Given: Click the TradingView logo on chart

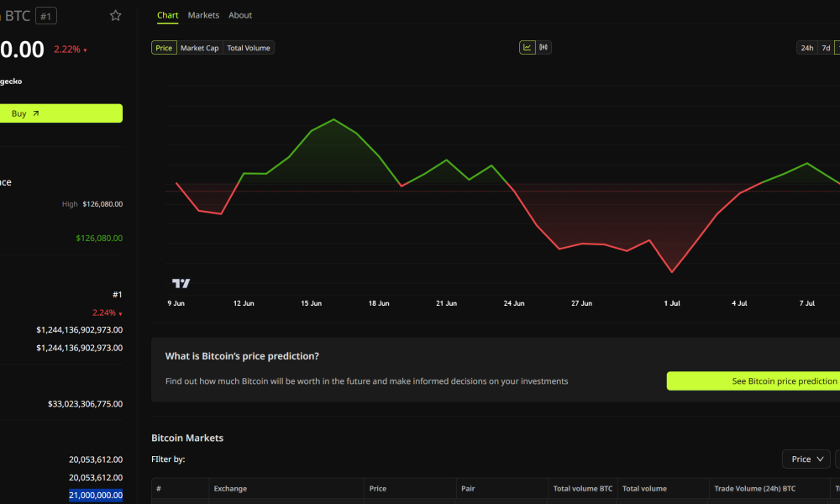Looking at the screenshot, I should 181,283.
